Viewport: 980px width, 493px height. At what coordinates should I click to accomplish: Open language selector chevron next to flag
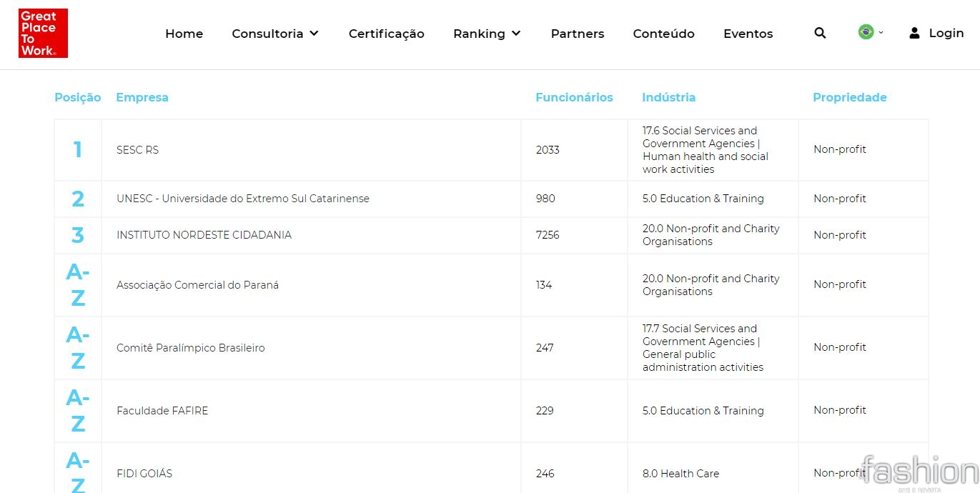881,32
